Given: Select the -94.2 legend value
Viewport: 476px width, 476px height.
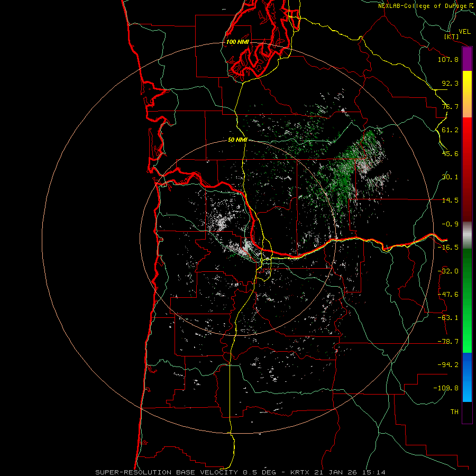Looking at the screenshot, I should point(448,365).
